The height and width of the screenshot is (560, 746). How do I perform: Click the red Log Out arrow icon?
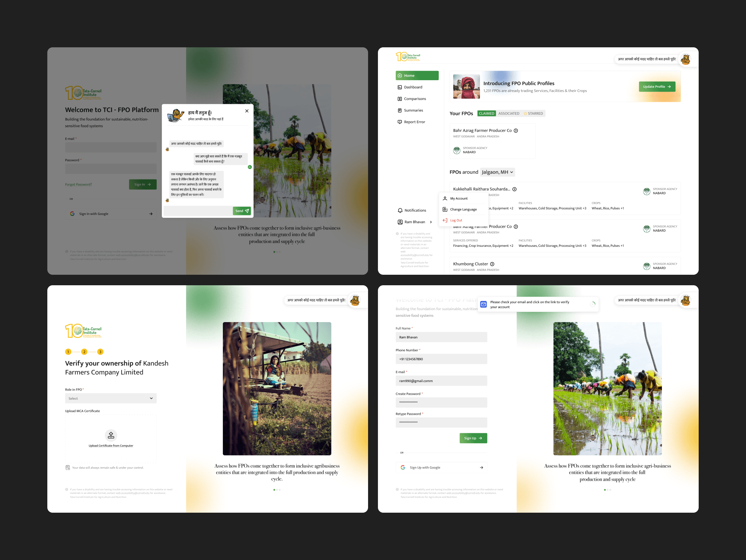(x=445, y=220)
